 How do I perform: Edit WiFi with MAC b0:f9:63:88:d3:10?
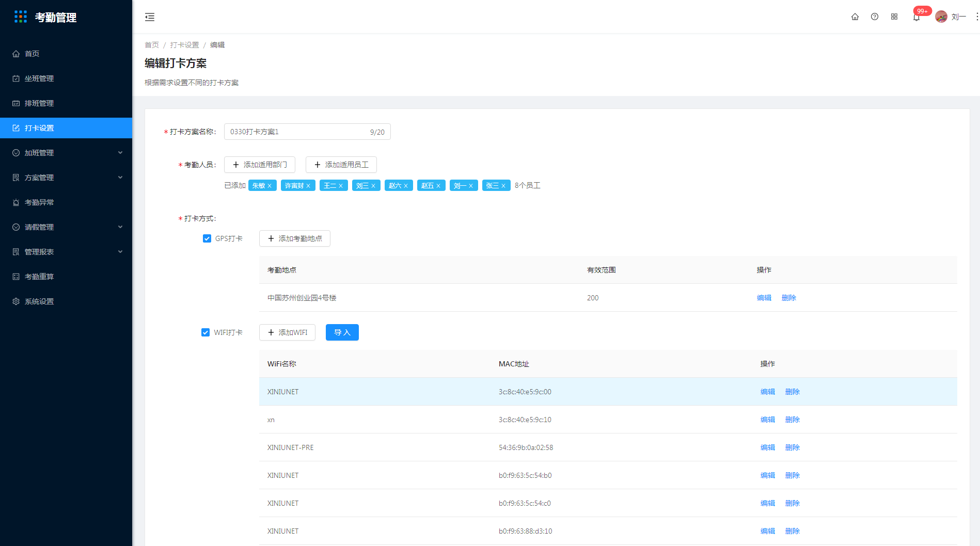[768, 531]
